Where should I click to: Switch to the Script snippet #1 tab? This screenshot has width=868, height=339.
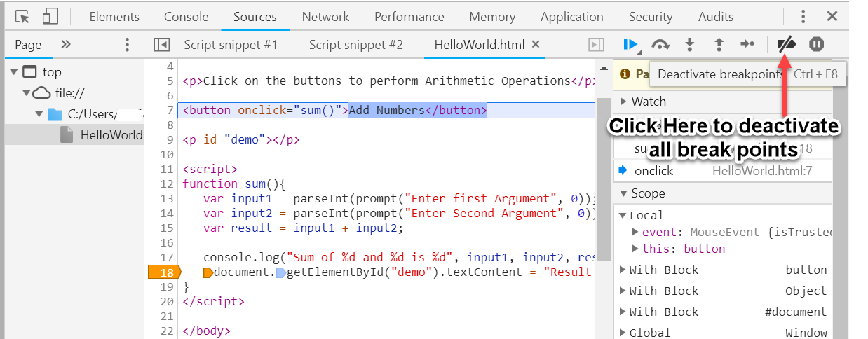click(231, 45)
